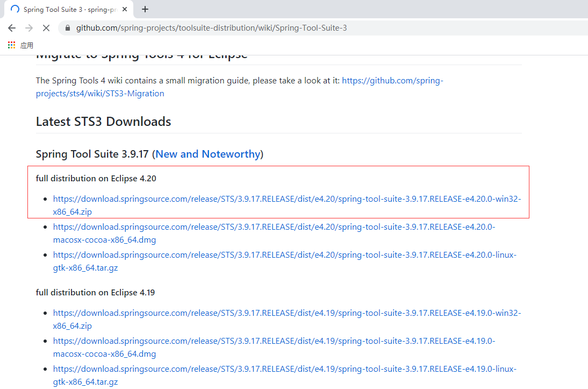Go back to the previous page
Image resolution: width=588 pixels, height=389 pixels.
12,28
